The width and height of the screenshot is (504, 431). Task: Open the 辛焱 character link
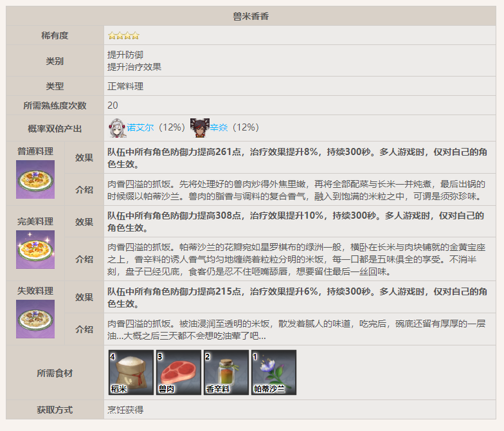coord(219,128)
